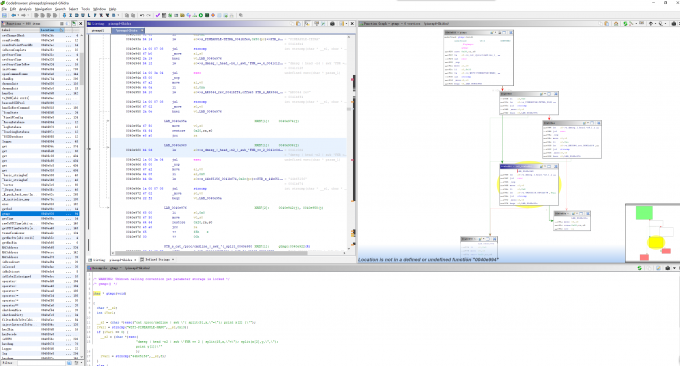Click the green block in satellite overview
The width and height of the screenshot is (680, 366).
tap(644, 213)
